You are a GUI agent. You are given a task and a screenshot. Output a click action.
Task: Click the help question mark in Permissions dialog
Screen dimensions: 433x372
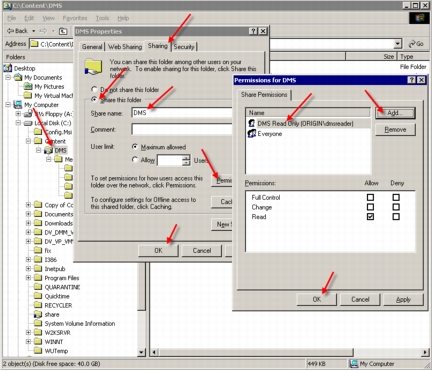412,80
